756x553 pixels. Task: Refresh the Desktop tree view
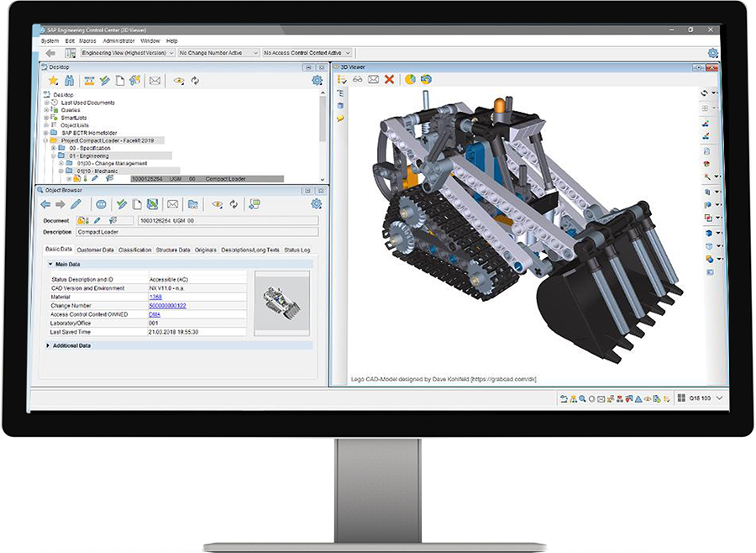195,81
